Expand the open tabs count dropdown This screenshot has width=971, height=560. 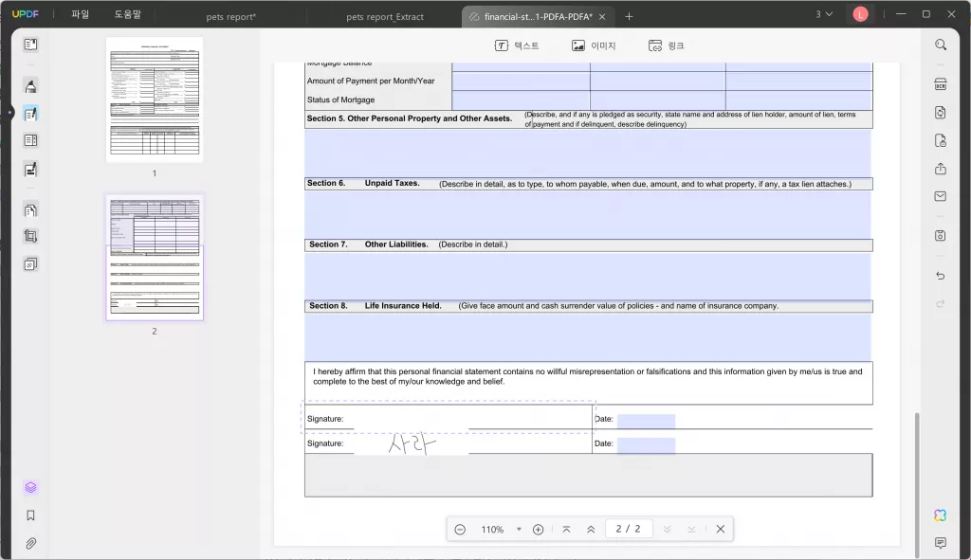(824, 14)
